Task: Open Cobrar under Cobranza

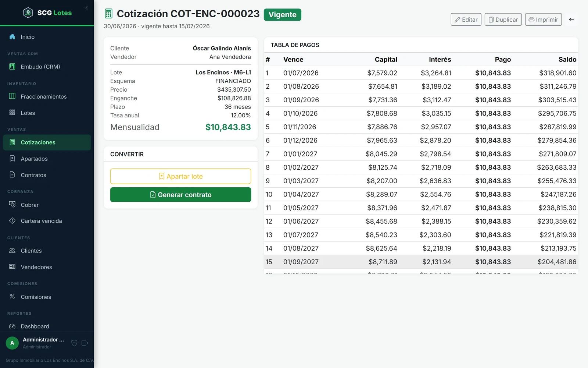Action: click(x=47, y=205)
